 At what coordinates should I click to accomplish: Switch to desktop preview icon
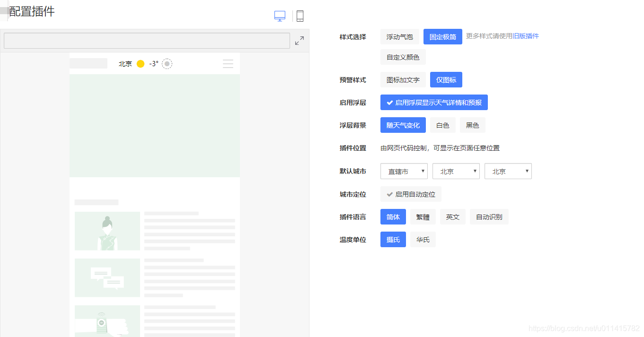(280, 16)
